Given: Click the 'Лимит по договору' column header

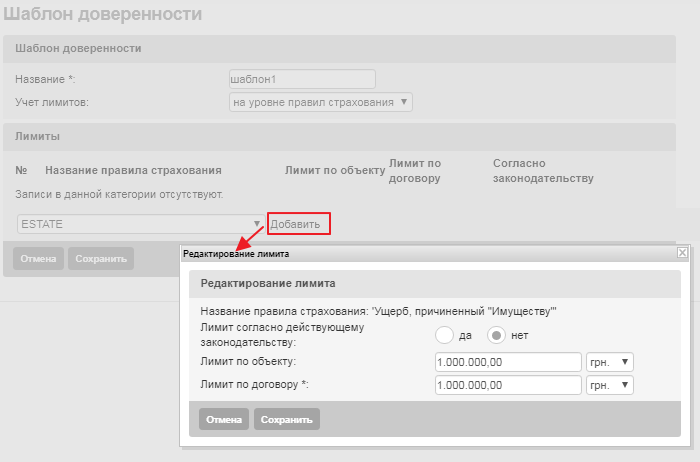Looking at the screenshot, I should [415, 171].
